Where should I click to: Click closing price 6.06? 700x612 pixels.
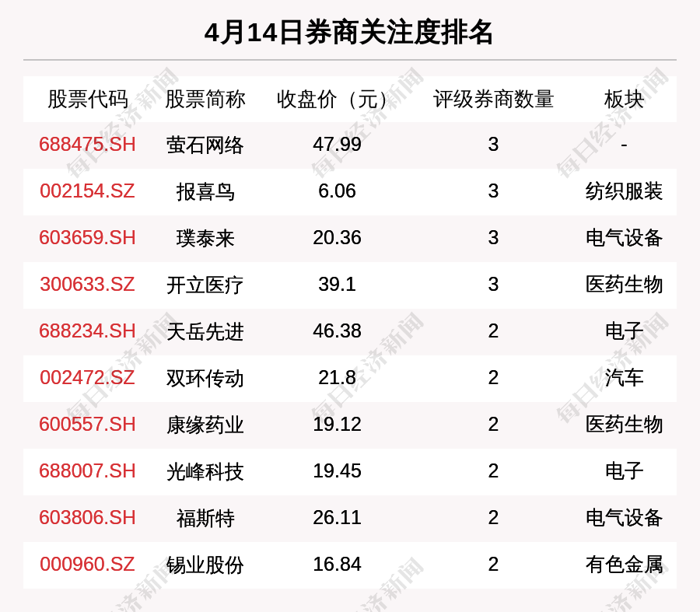click(x=337, y=191)
